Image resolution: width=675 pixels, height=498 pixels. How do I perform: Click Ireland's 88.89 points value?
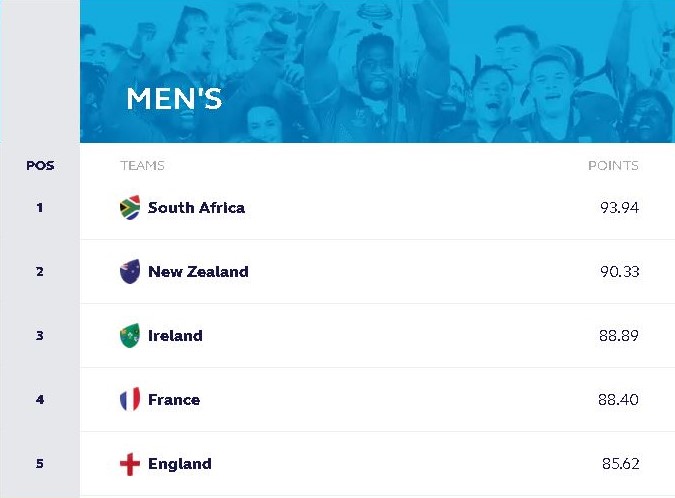point(619,336)
